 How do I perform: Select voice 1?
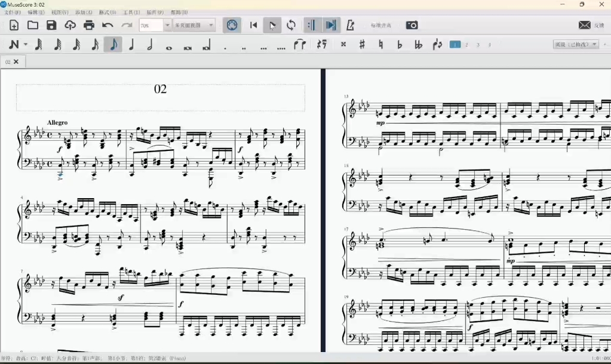455,44
